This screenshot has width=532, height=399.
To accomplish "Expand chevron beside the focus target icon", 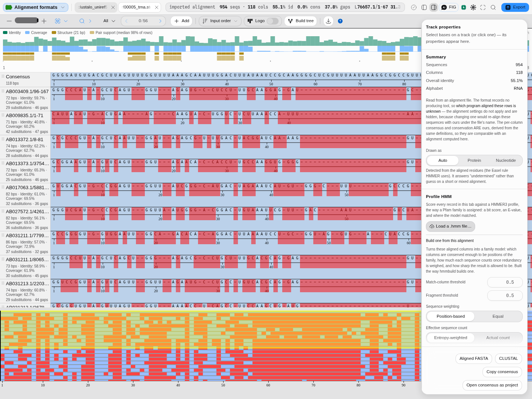I will pos(66,21).
